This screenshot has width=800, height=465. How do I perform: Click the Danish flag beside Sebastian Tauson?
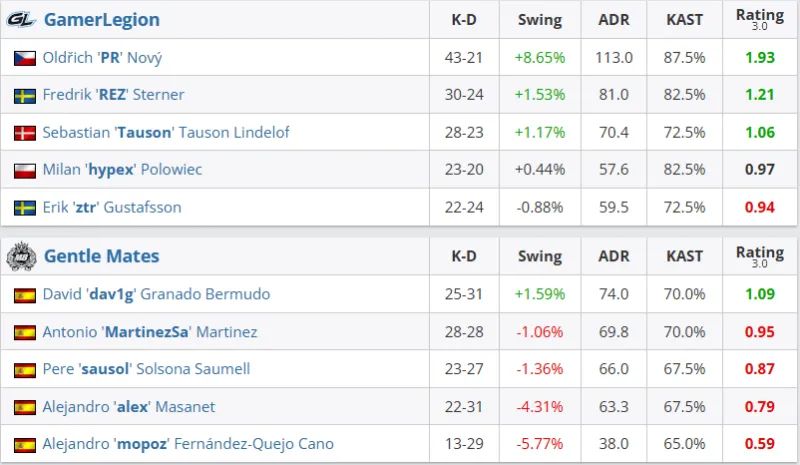(x=25, y=133)
